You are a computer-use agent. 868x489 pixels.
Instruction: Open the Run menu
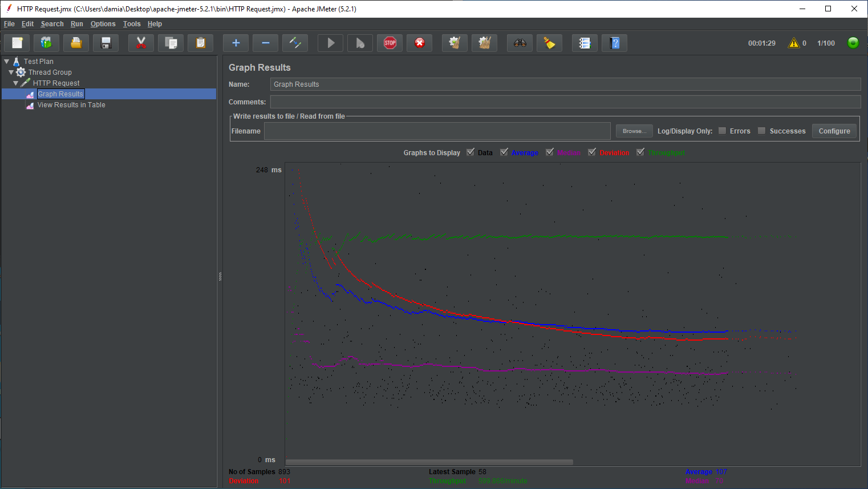76,23
